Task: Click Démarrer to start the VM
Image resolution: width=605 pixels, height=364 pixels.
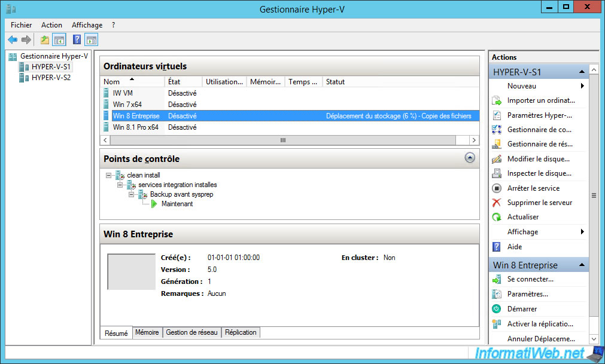Action: (x=522, y=309)
